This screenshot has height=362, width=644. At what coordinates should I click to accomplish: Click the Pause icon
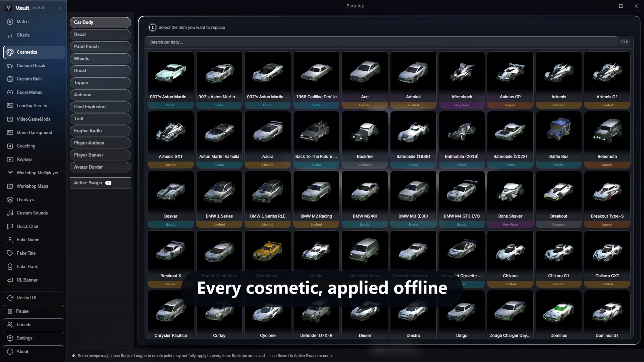click(x=10, y=311)
